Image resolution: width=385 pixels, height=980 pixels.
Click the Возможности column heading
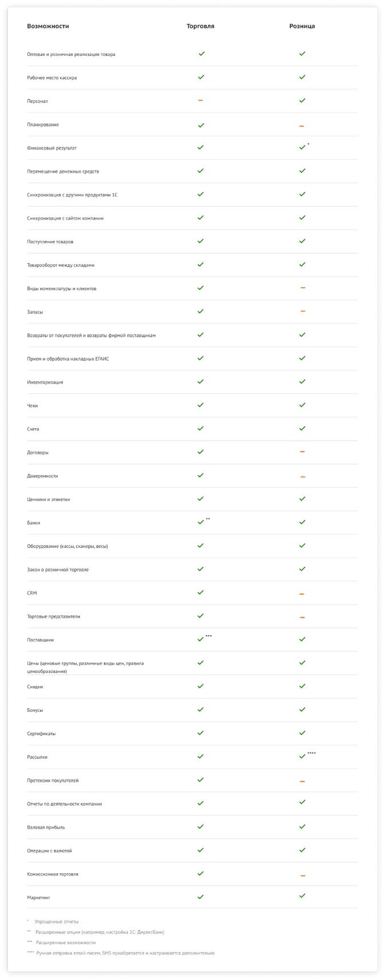pyautogui.click(x=48, y=26)
